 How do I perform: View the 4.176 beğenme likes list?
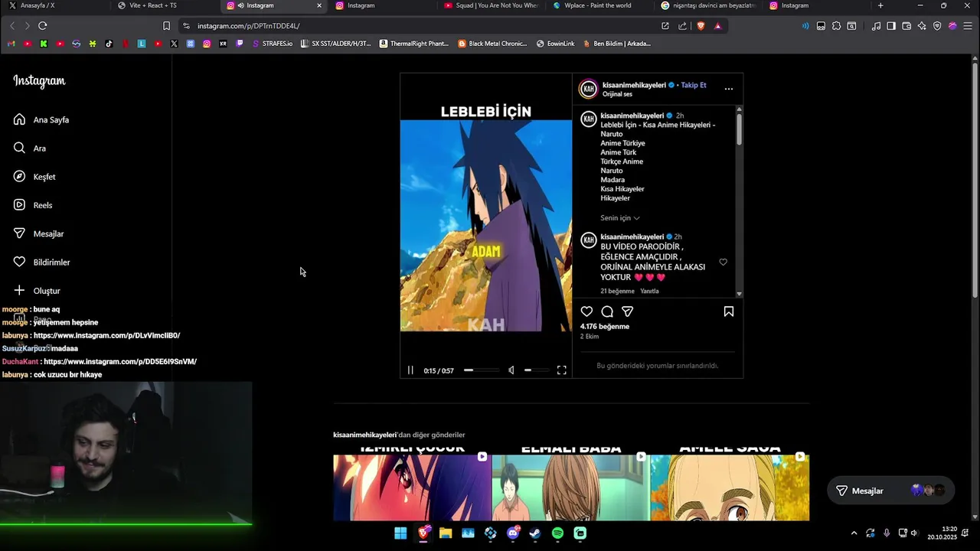coord(605,327)
